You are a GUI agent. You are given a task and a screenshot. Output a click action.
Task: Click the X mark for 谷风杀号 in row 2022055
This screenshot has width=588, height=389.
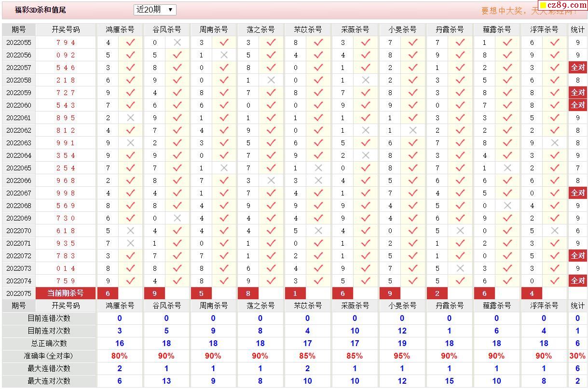(x=178, y=42)
